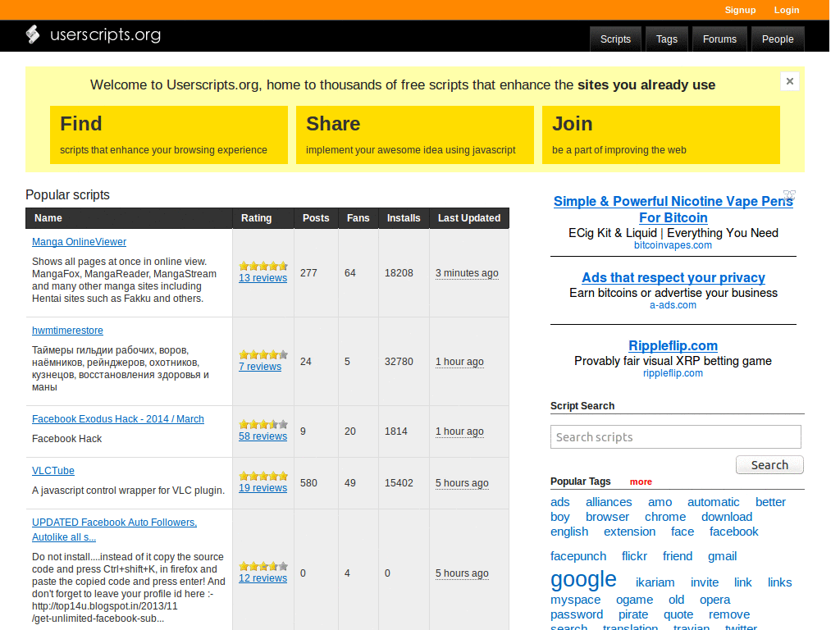Viewport: 840px width, 630px height.
Task: Open the Join panel
Action: (x=661, y=135)
